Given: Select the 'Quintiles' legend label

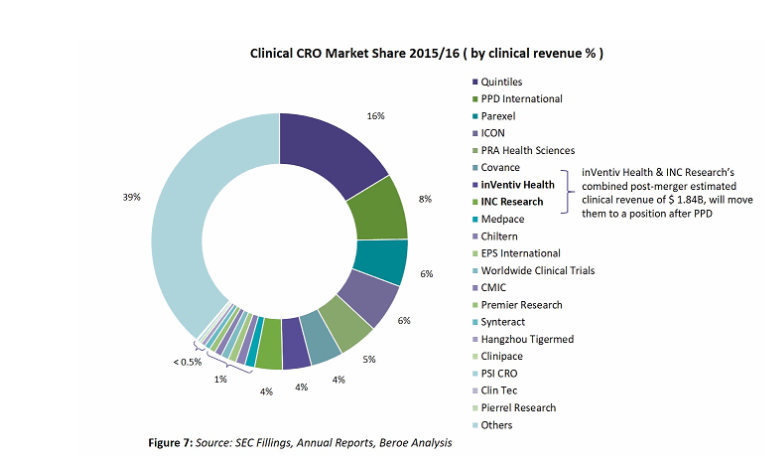Looking at the screenshot, I should tap(501, 82).
